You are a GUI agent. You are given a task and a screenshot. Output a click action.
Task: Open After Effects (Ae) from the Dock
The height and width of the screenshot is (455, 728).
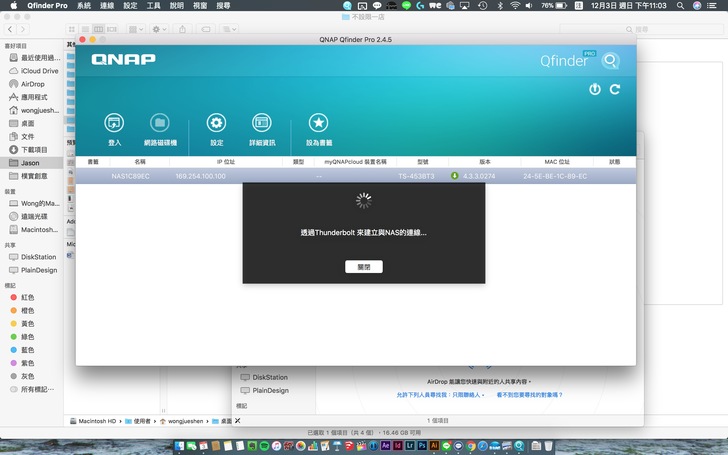coord(385,446)
